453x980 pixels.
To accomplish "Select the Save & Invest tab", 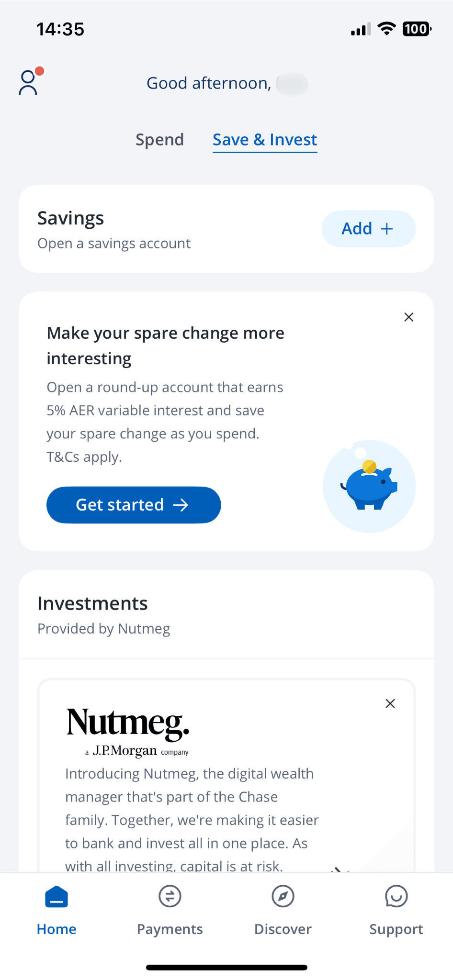I will pos(265,140).
